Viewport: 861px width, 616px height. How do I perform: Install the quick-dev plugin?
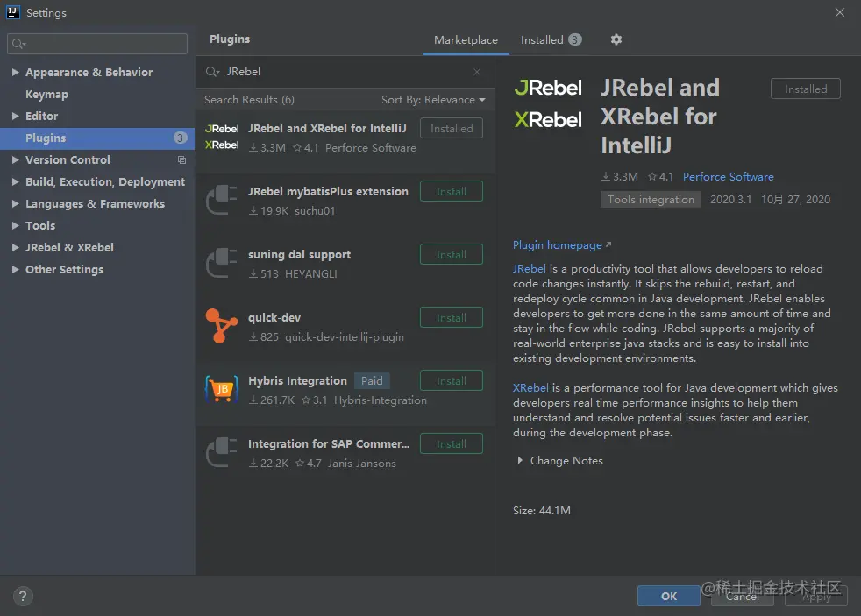(x=452, y=317)
